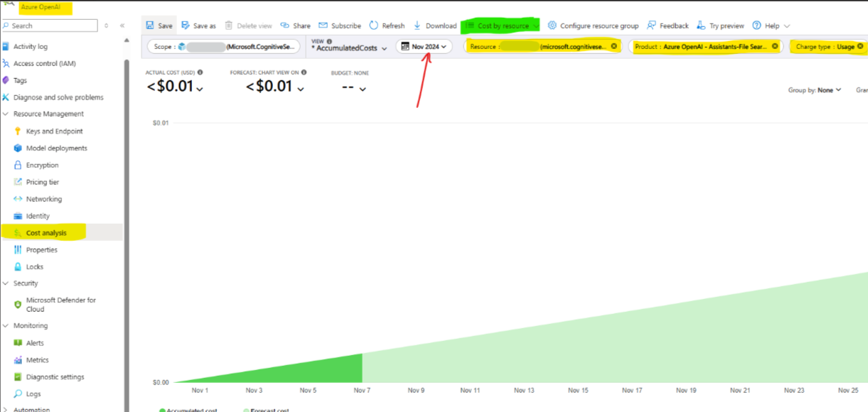The height and width of the screenshot is (412, 868).
Task: Open Diagnose and solve problems icon
Action: click(x=6, y=97)
